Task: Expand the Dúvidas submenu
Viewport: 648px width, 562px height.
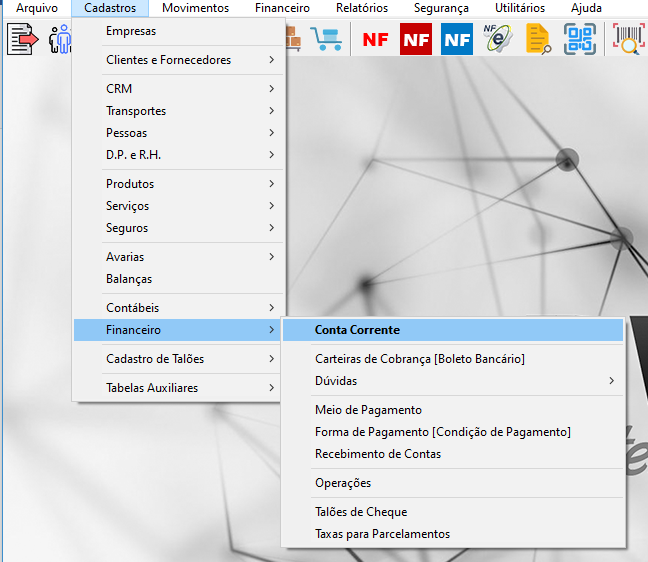Action: coord(453,381)
